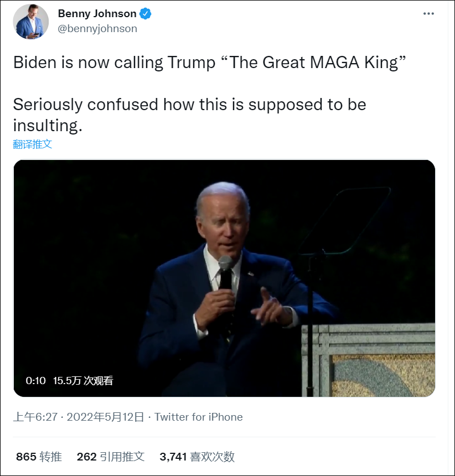Image resolution: width=455 pixels, height=476 pixels.
Task: Click the "Seriously confused" tweet paragraph
Action: (189, 104)
